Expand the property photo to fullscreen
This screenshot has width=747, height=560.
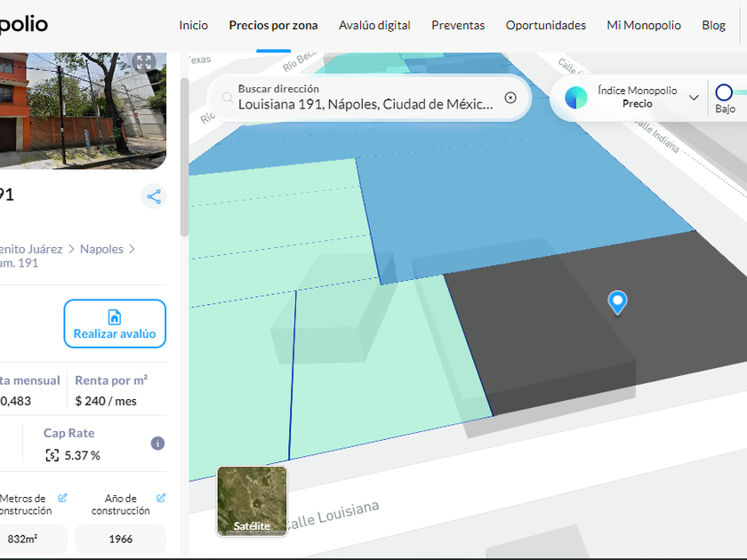pyautogui.click(x=144, y=62)
